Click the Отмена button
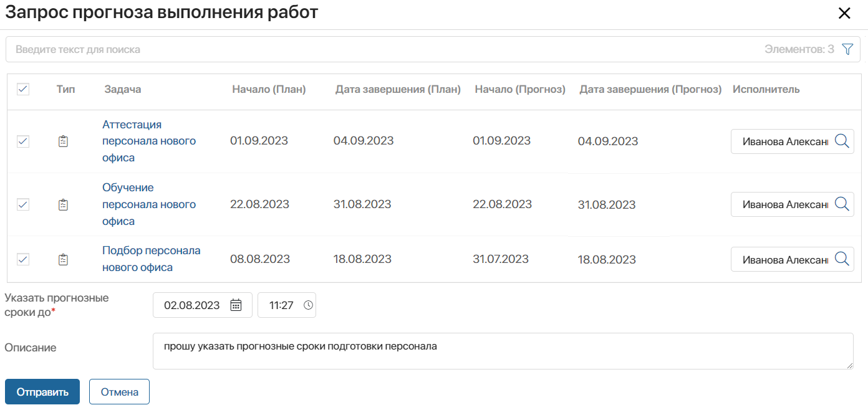This screenshot has width=868, height=410. (119, 392)
